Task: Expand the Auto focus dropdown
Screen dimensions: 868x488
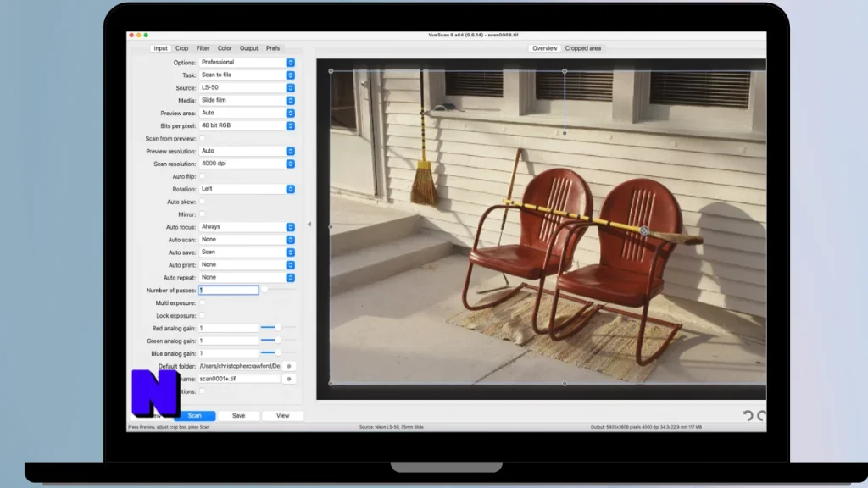Action: pyautogui.click(x=247, y=227)
